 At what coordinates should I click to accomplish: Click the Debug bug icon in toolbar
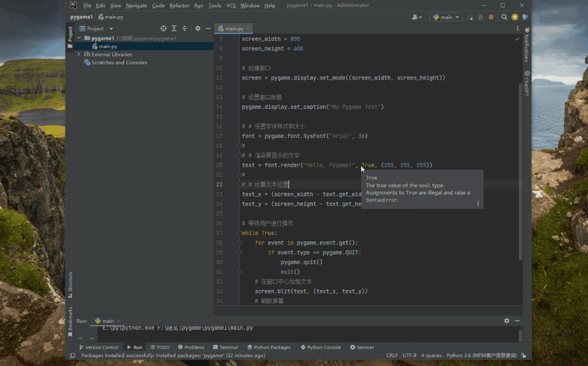(x=480, y=17)
